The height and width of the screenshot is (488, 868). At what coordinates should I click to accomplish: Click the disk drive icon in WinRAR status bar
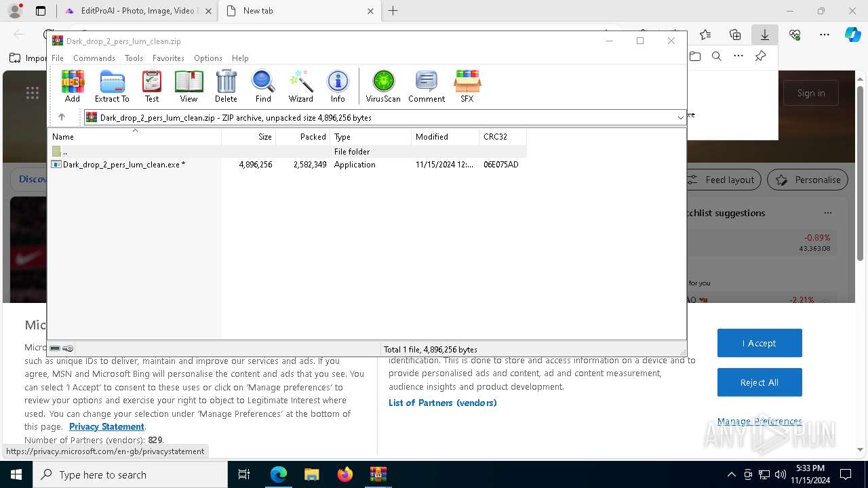point(55,348)
